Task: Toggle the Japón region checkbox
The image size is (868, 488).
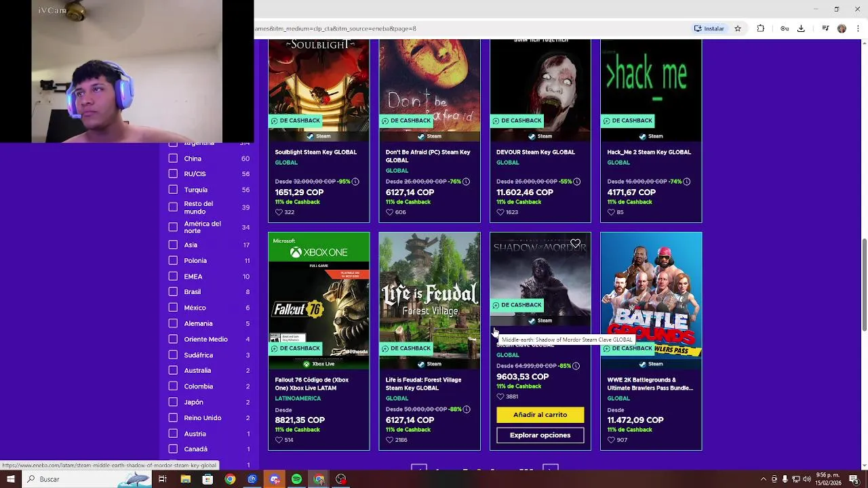Action: tap(173, 402)
